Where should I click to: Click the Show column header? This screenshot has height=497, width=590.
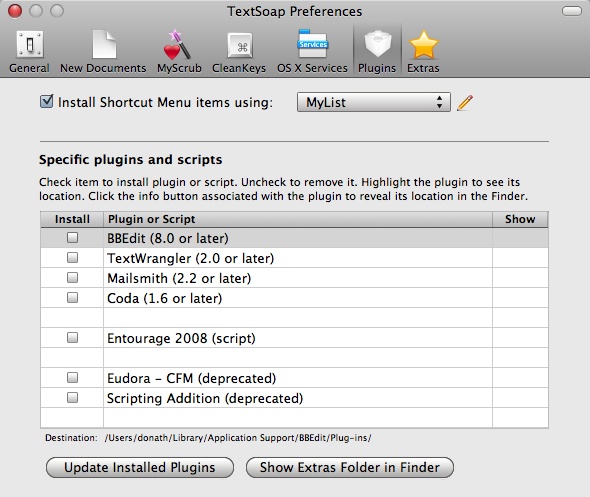pos(520,219)
